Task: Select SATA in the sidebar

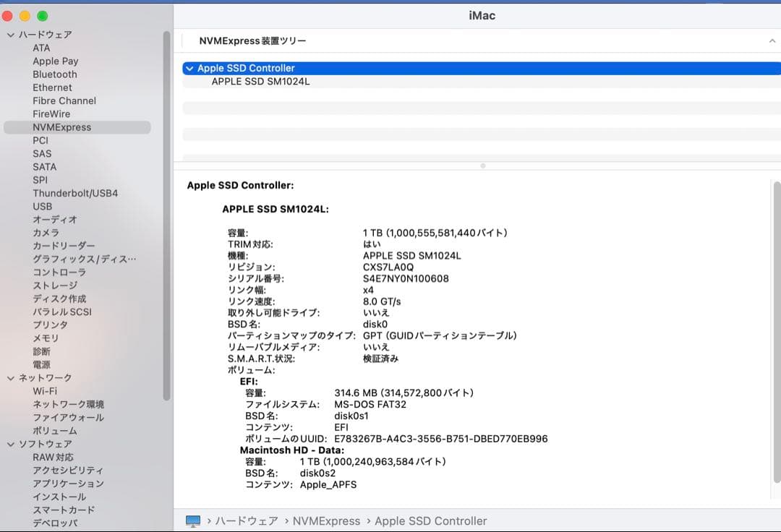Action: (44, 167)
